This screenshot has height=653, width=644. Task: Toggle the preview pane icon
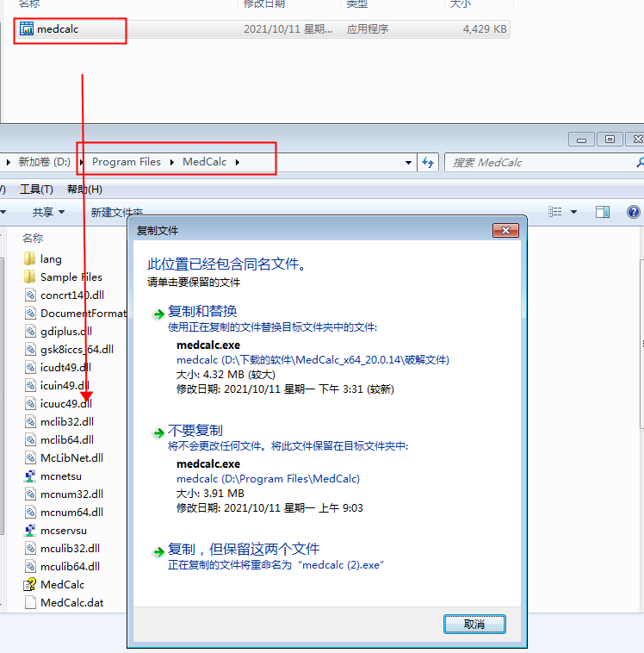click(x=603, y=212)
